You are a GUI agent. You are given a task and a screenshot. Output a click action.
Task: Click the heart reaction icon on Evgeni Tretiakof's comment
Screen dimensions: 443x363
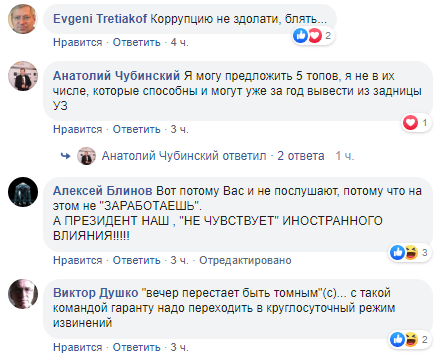[x=315, y=35]
